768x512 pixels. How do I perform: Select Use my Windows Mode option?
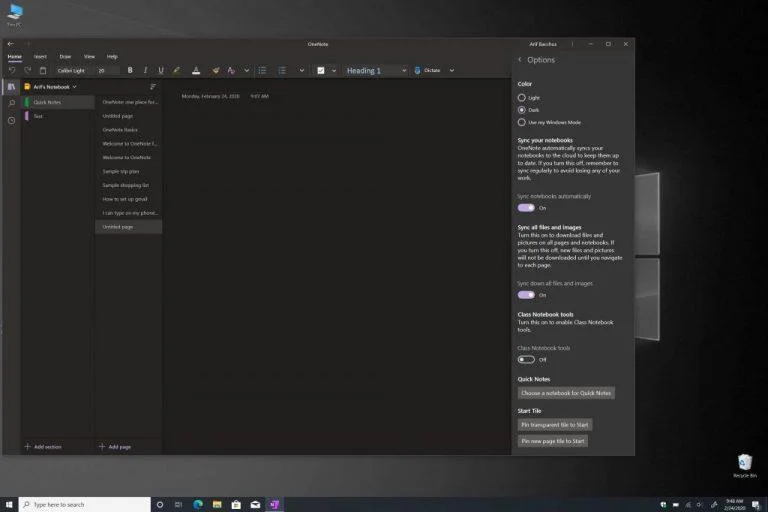[522, 122]
